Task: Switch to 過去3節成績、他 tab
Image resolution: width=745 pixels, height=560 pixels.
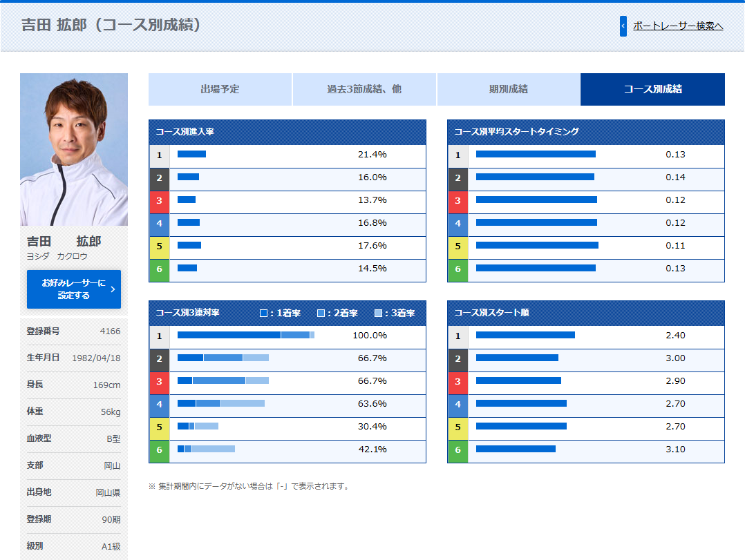Action: 364,89
